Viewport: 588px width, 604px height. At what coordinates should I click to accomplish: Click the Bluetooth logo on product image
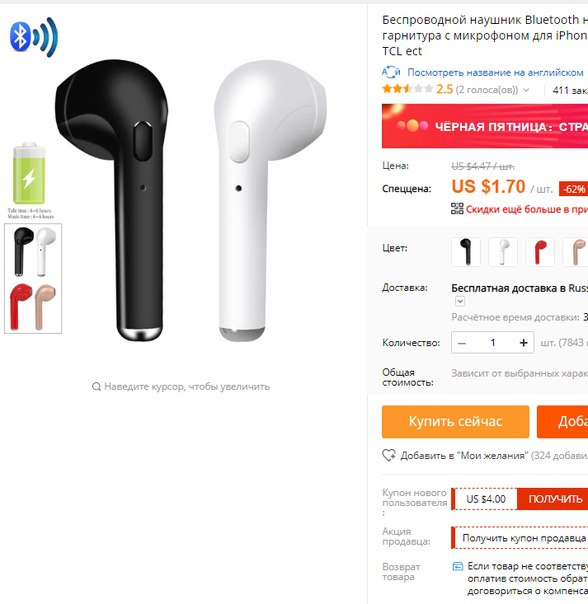[34, 37]
